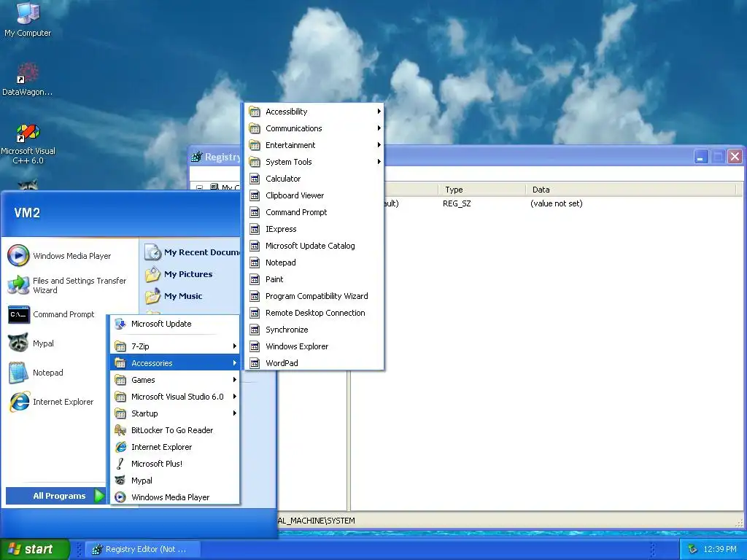Click the Paint program icon

click(x=255, y=279)
